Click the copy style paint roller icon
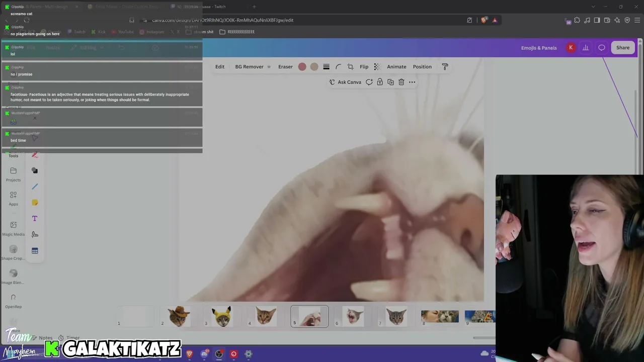 coord(445,67)
